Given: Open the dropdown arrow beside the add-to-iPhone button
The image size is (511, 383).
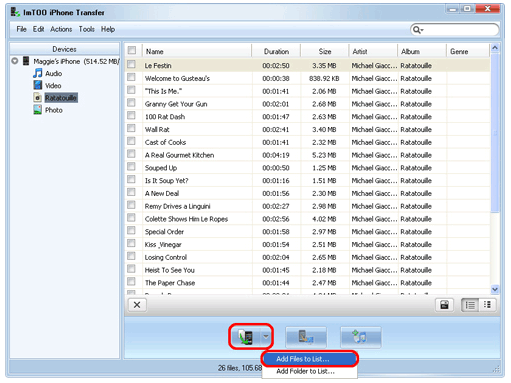Looking at the screenshot, I should click(266, 337).
